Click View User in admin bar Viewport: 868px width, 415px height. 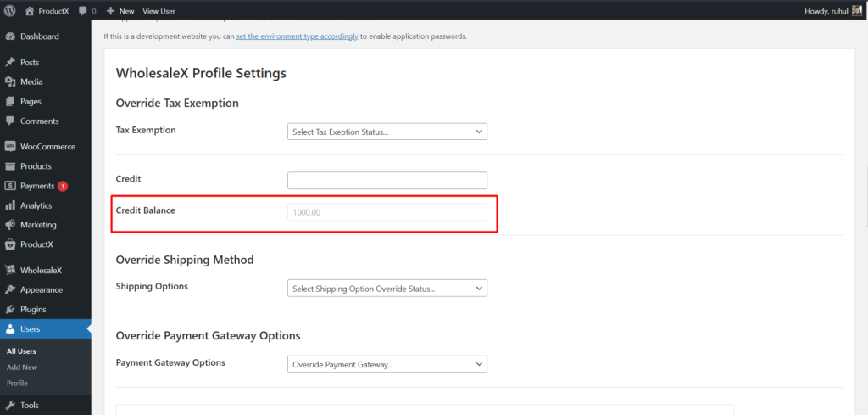tap(159, 11)
